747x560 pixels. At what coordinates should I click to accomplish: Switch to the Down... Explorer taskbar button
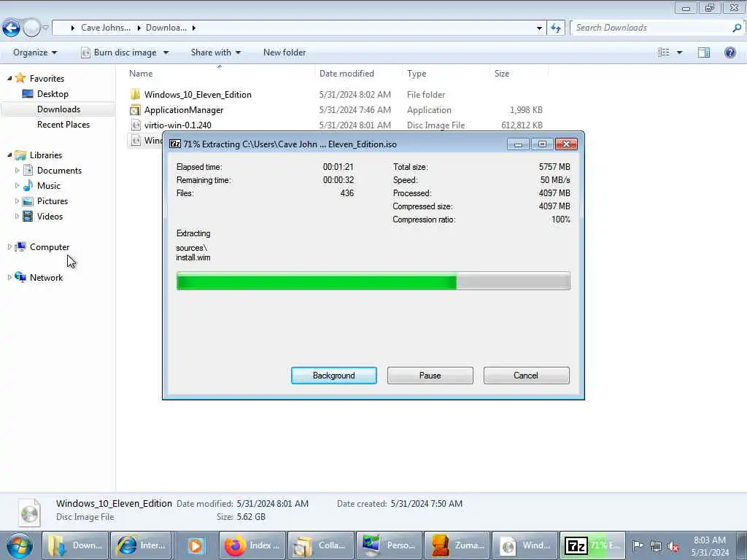pos(75,545)
